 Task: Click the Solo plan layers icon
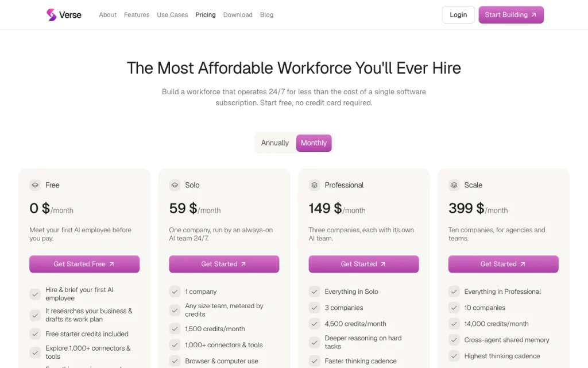175,185
